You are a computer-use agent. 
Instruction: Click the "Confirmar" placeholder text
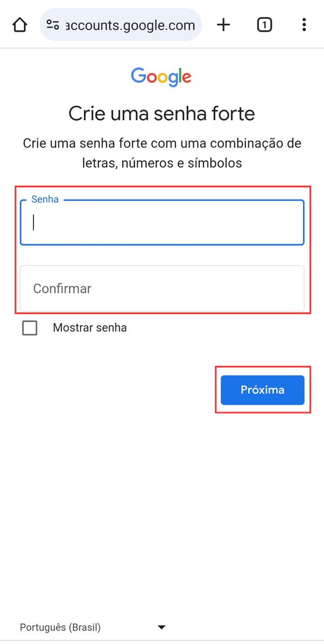(x=62, y=289)
